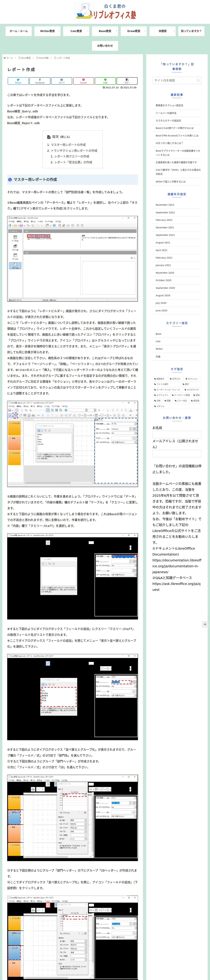Open the レポートビルダー screenshot with フィールドの追加 dialog

pos(72,444)
